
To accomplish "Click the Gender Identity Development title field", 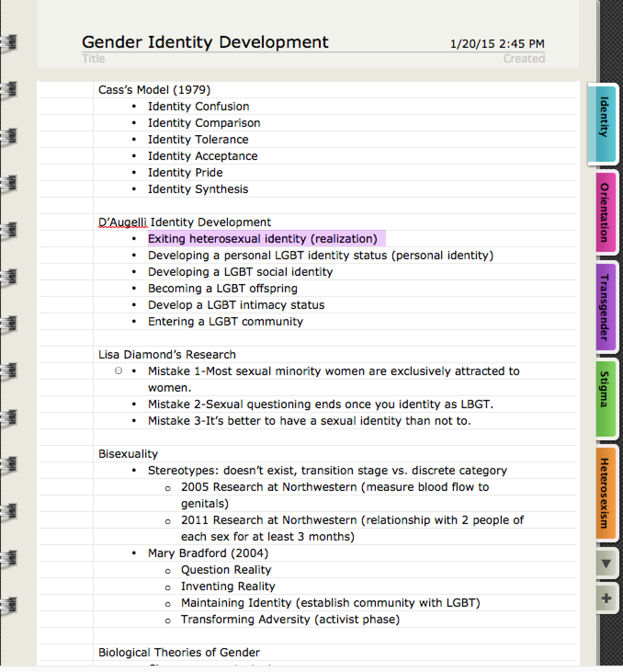I will pos(205,42).
